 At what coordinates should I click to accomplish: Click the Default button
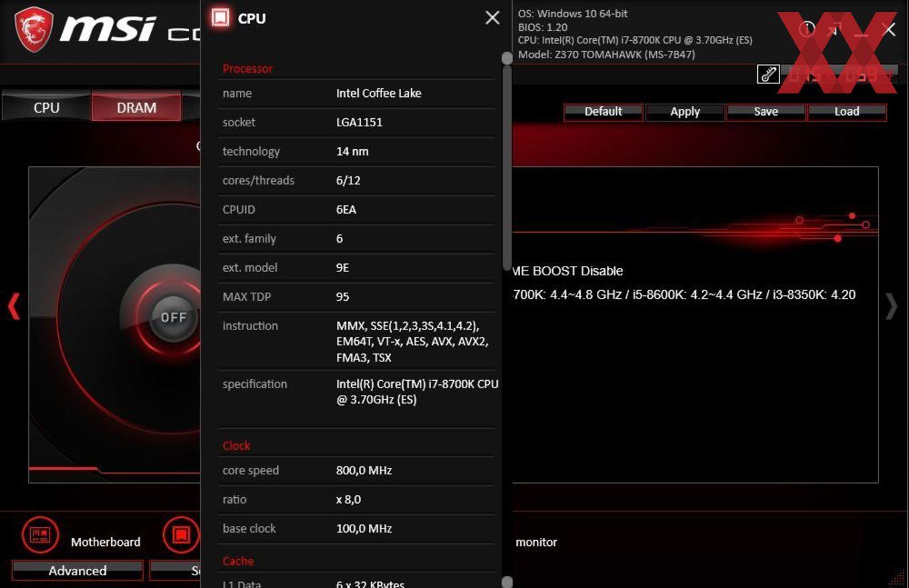pyautogui.click(x=603, y=112)
